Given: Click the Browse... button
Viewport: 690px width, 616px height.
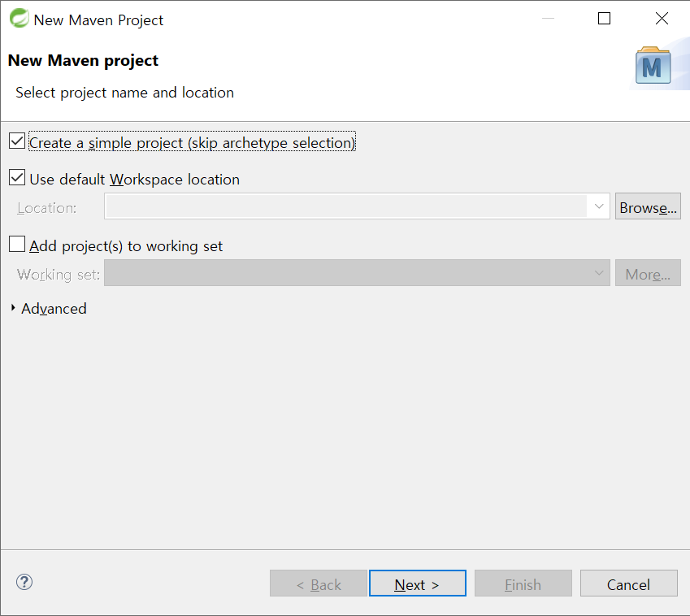Looking at the screenshot, I should (648, 206).
